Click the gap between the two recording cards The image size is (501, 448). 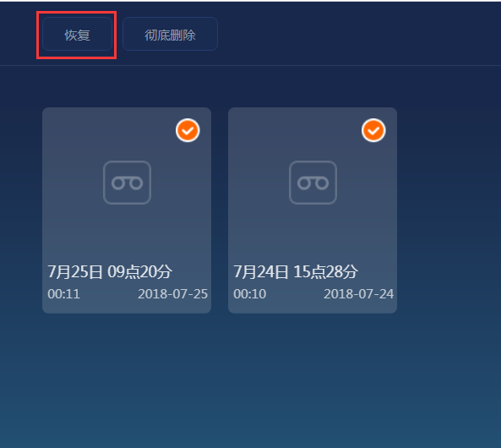point(220,210)
